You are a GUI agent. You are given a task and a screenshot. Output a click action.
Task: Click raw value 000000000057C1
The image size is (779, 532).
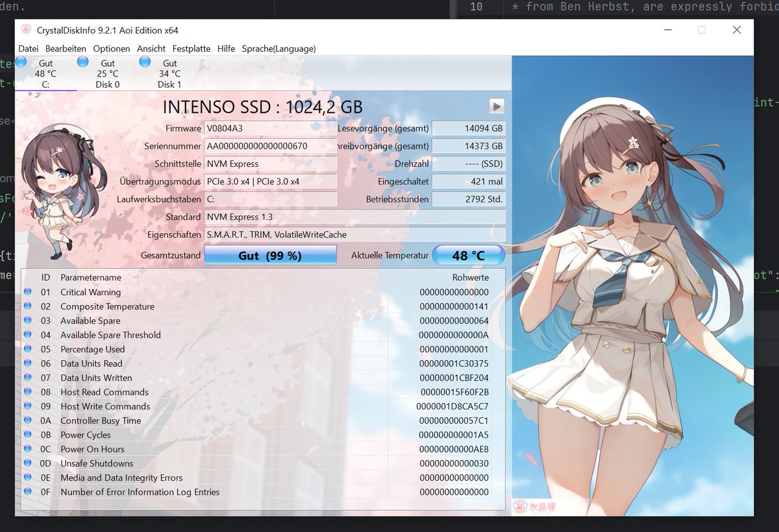[454, 420]
